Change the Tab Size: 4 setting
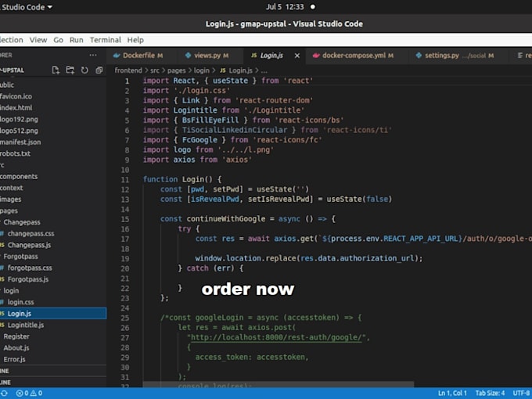The width and height of the screenshot is (532, 399). click(x=490, y=394)
